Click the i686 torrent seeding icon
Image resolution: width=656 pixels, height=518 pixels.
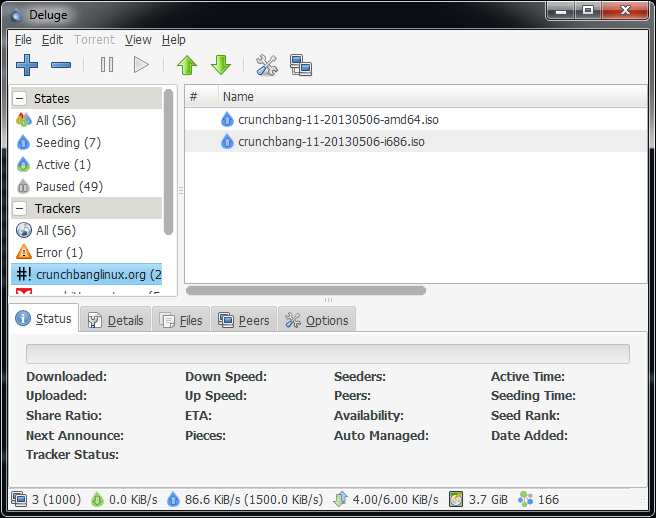[227, 141]
